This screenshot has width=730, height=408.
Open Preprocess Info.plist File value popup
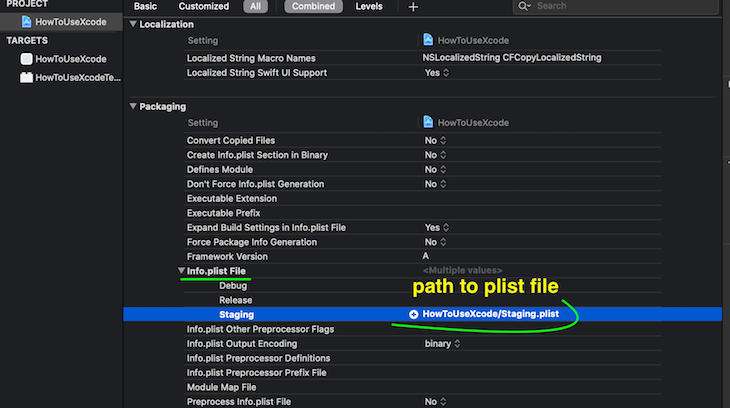[x=435, y=401]
